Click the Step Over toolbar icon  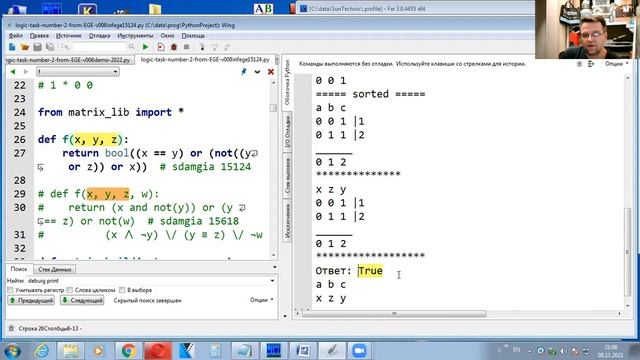215,47
